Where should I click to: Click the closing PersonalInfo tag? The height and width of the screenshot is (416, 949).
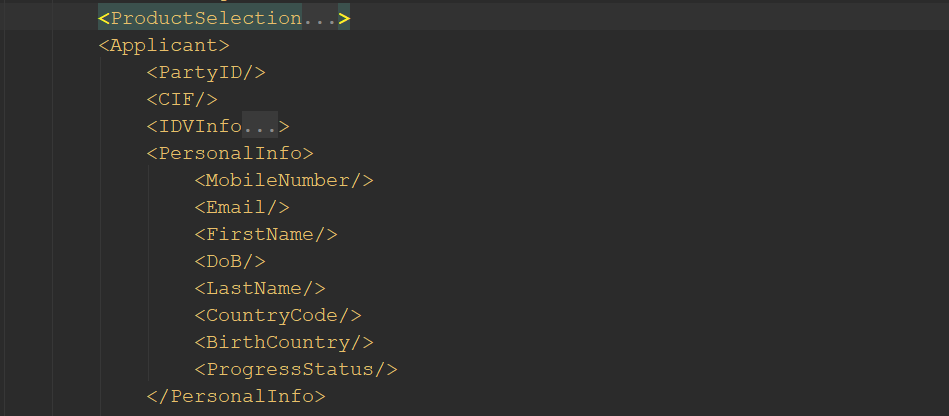pyautogui.click(x=236, y=396)
